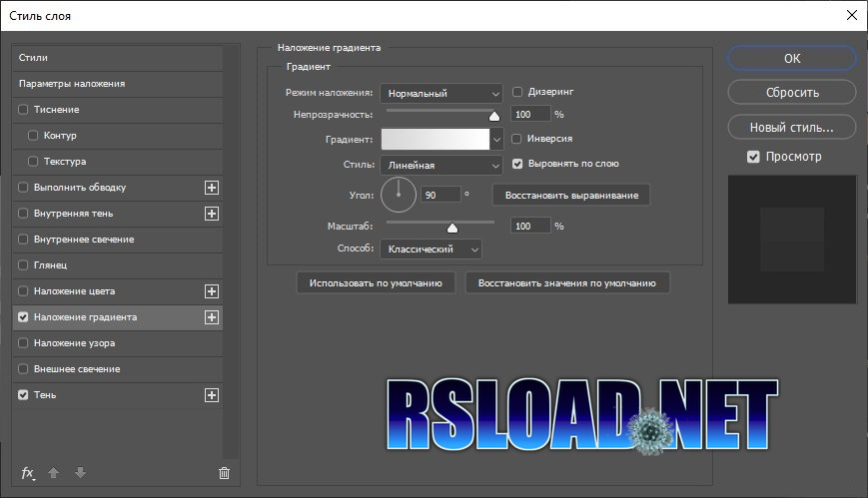Viewport: 868px width, 498px height.
Task: Uncheck the Просмотр preview checkbox
Action: 753,158
